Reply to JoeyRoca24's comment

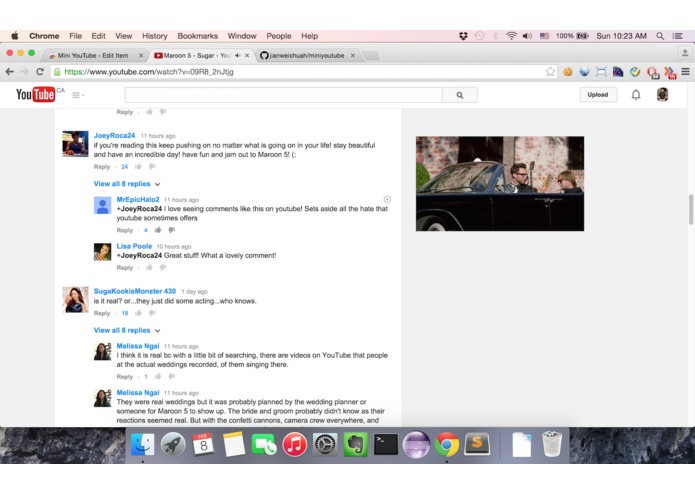102,167
